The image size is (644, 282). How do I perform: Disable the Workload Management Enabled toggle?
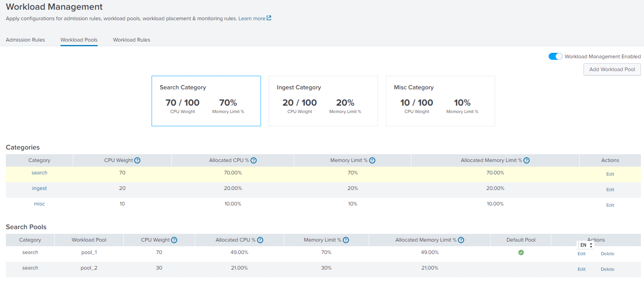coord(555,56)
